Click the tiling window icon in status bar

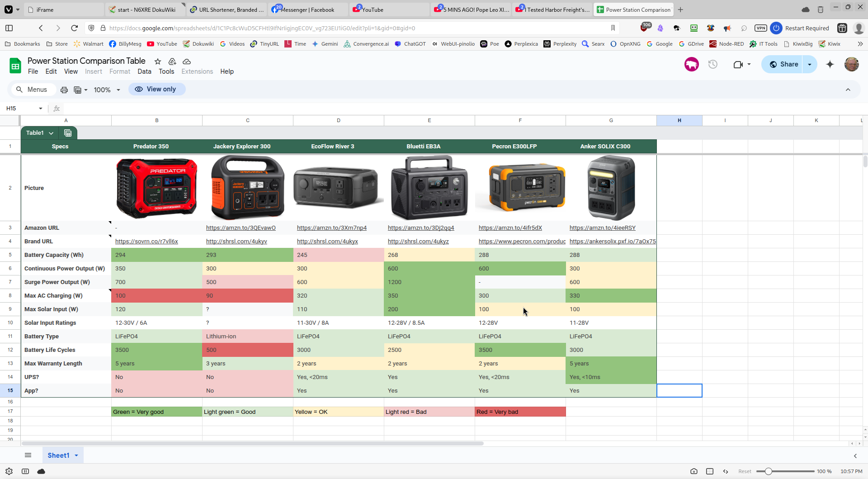coord(710,471)
